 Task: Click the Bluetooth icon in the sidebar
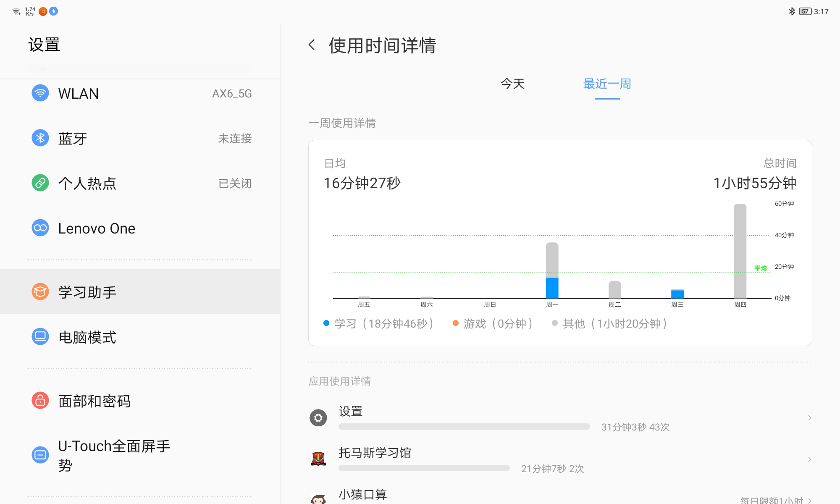click(40, 138)
